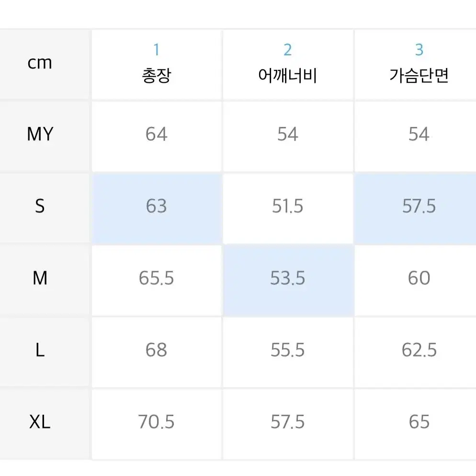
Task: Click the cm unit header cell
Action: [40, 63]
